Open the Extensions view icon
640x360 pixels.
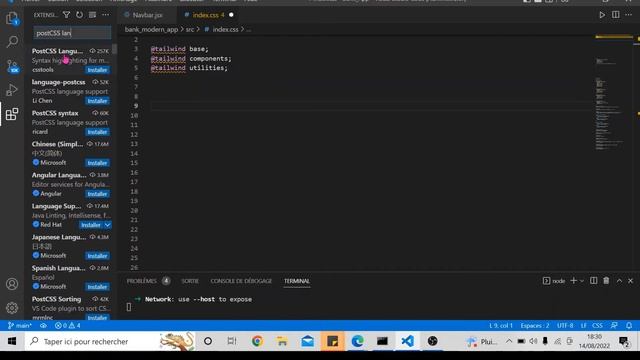[x=12, y=114]
